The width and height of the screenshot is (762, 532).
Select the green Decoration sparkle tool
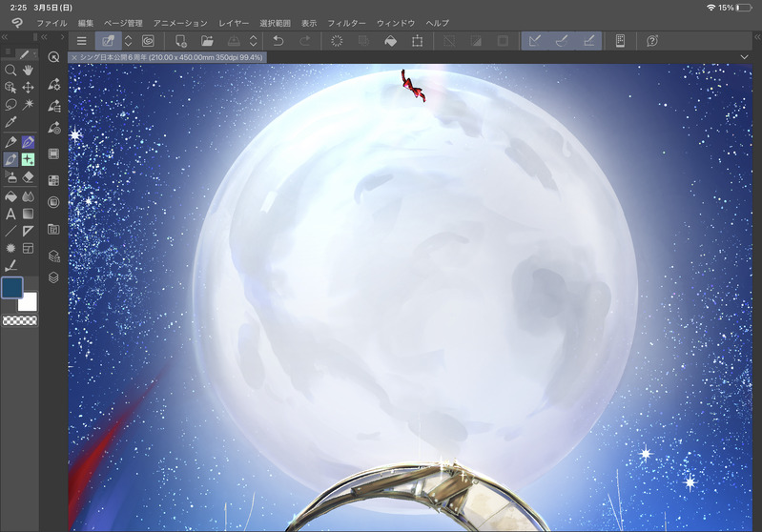(28, 159)
